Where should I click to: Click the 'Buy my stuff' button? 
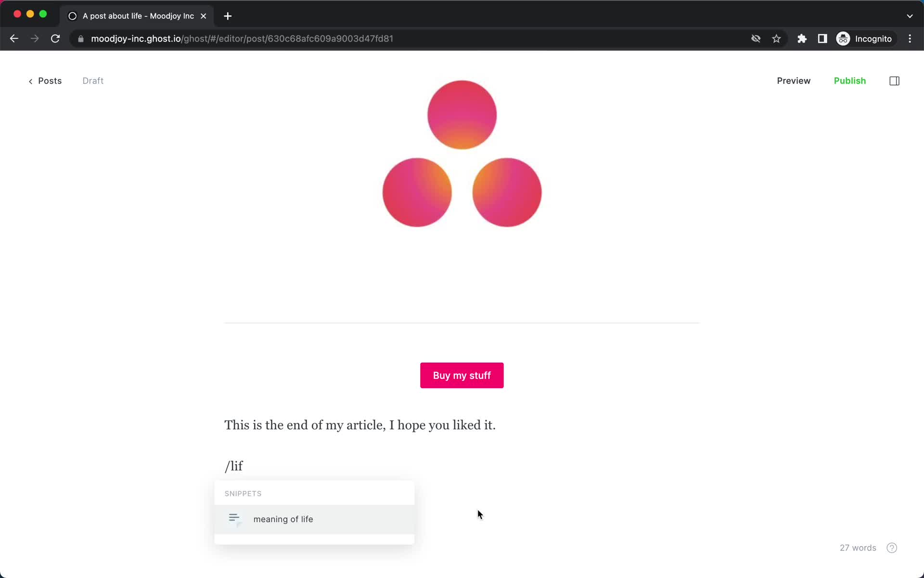click(462, 376)
